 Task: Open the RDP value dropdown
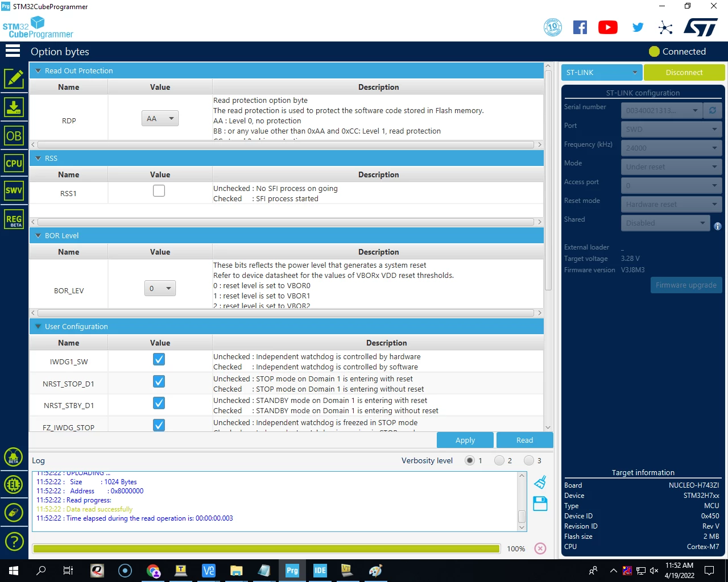(x=160, y=118)
